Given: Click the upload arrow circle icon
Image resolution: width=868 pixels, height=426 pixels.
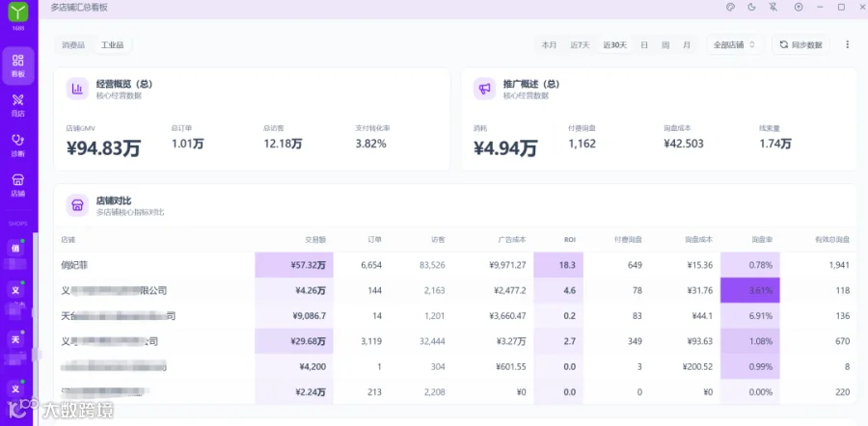Looking at the screenshot, I should point(799,7).
